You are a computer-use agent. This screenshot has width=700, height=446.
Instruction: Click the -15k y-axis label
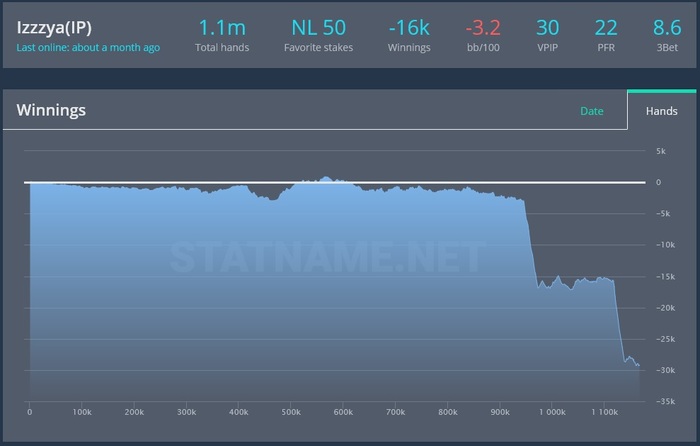(665, 277)
